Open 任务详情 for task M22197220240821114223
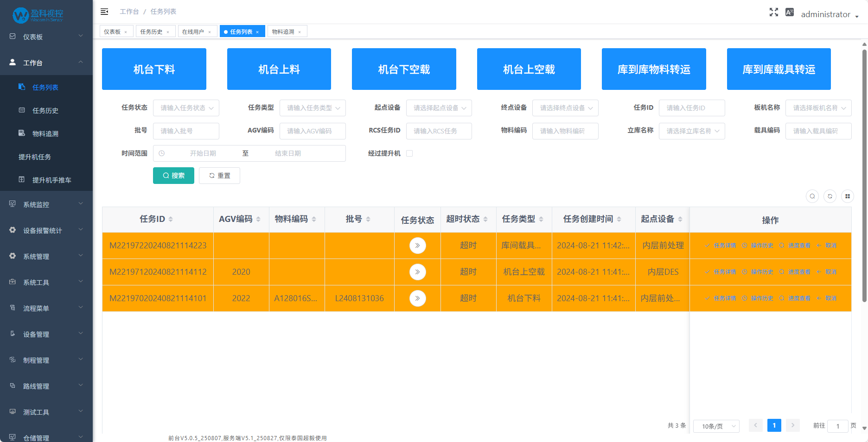 pyautogui.click(x=721, y=246)
